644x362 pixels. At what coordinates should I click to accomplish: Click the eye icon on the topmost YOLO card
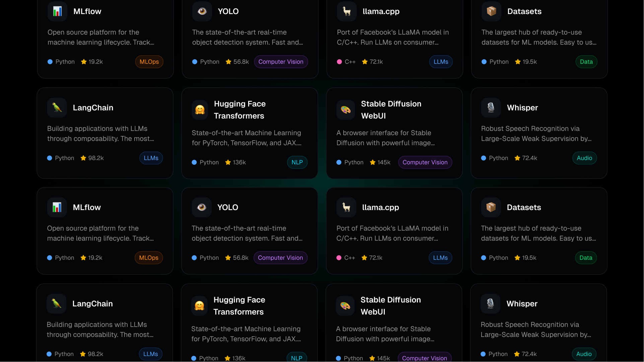click(x=202, y=11)
